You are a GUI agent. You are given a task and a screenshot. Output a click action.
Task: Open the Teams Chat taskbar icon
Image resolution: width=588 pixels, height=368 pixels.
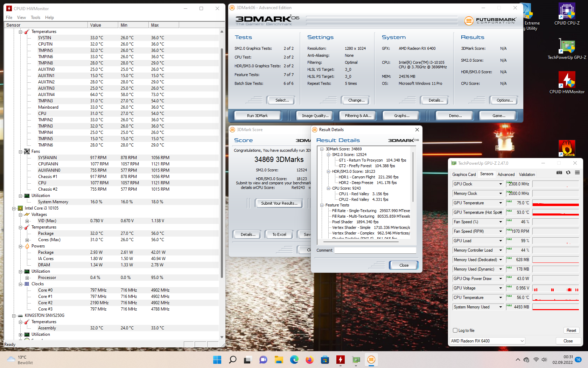coord(263,360)
